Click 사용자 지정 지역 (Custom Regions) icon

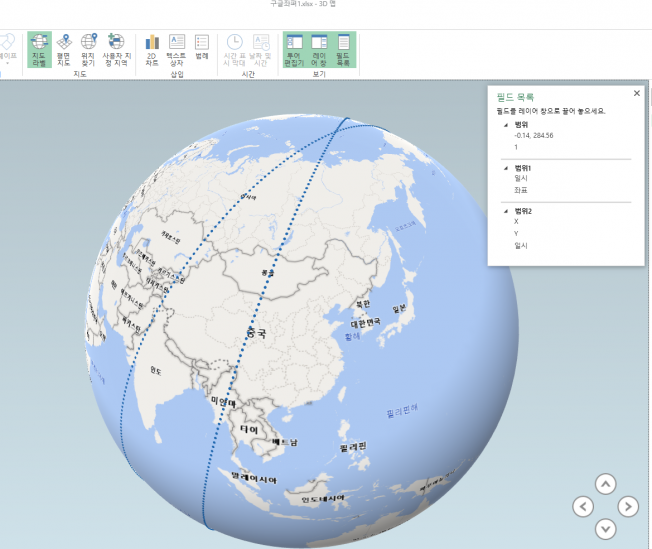coord(116,49)
